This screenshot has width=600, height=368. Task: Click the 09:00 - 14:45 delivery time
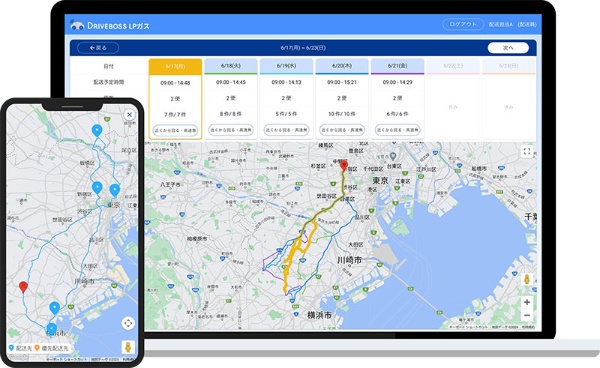[x=231, y=82]
